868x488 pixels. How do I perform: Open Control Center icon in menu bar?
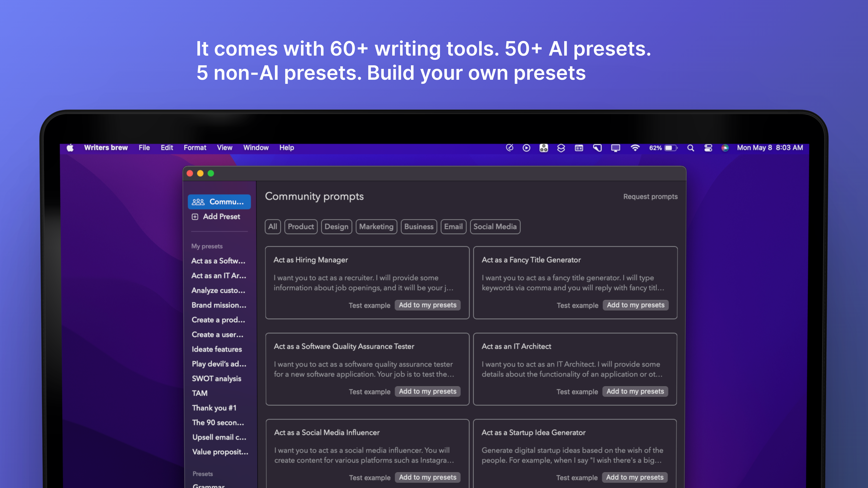[708, 148]
